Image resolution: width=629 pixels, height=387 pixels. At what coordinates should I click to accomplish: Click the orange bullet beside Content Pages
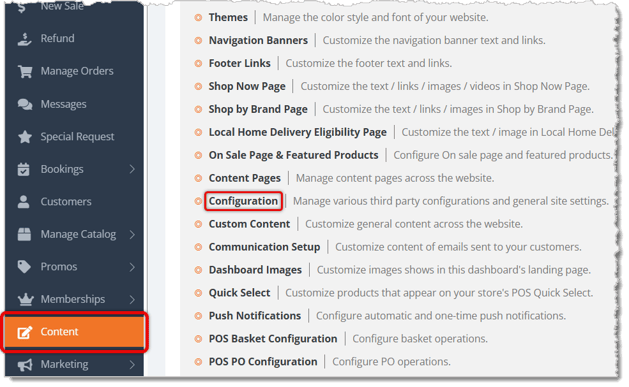[198, 178]
